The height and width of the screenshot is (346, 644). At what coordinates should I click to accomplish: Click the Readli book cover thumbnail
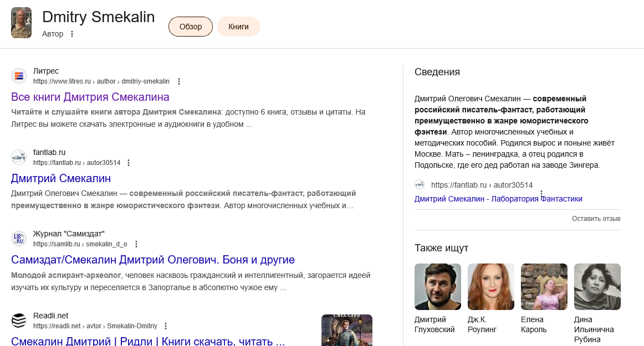click(x=347, y=330)
